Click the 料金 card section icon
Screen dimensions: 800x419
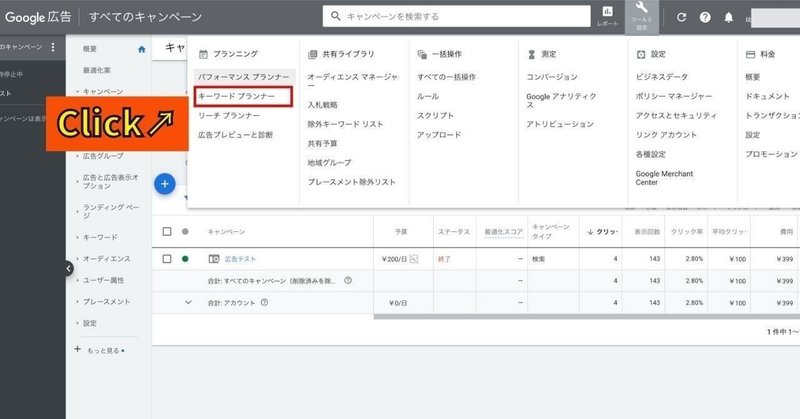point(750,54)
